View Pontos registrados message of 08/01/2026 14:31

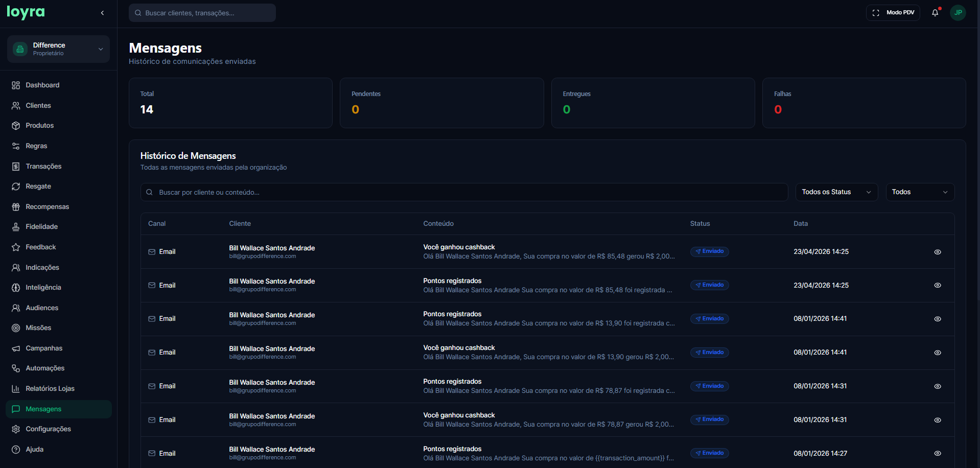(938, 386)
